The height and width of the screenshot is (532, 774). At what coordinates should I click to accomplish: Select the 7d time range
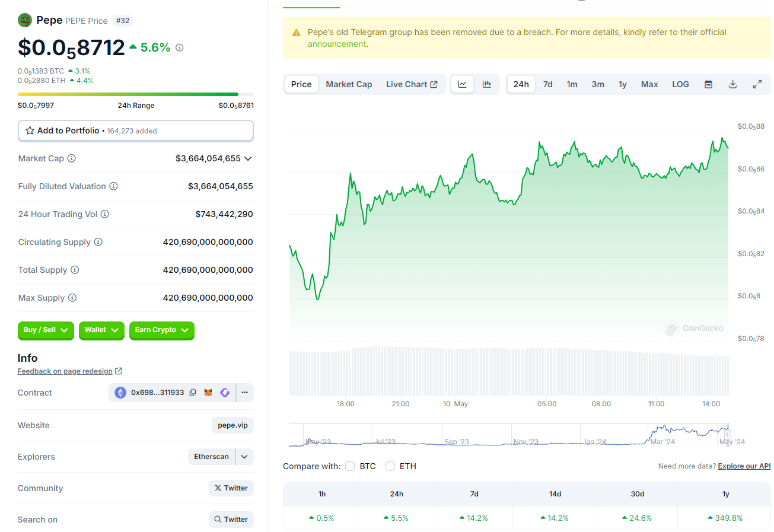[548, 84]
